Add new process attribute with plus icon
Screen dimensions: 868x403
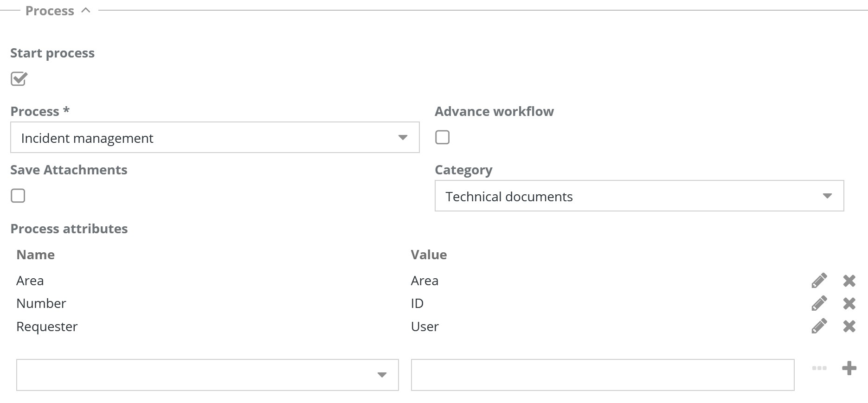(849, 368)
